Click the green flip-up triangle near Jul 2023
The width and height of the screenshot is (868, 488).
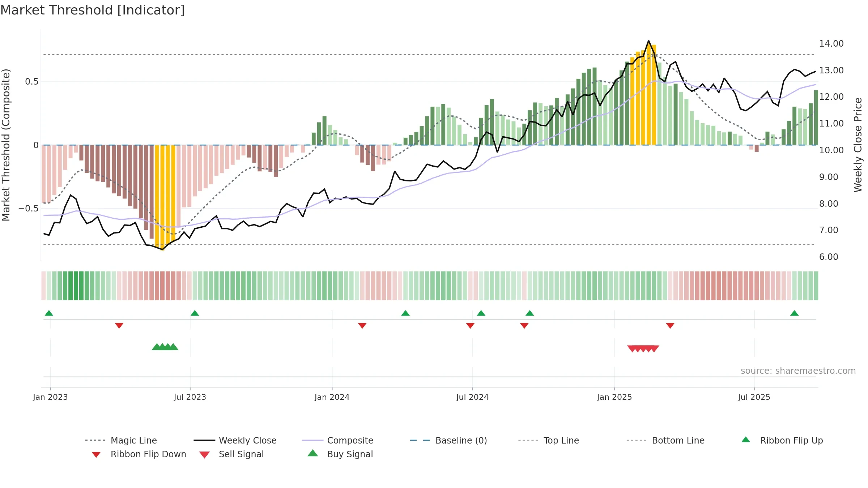(x=195, y=313)
